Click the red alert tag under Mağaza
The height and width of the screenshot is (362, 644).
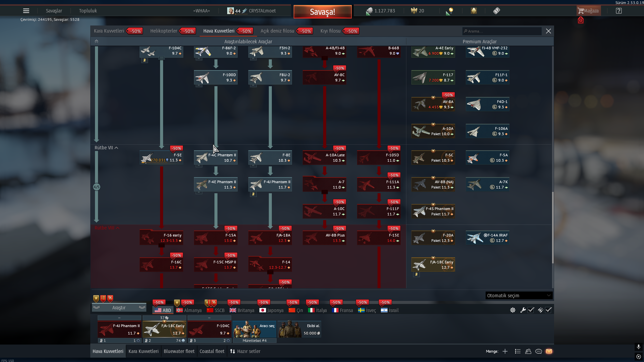(581, 20)
